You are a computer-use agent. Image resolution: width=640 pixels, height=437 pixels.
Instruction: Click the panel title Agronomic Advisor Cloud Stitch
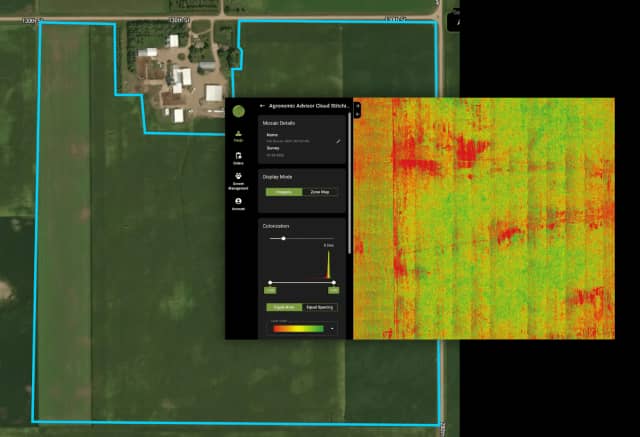click(x=309, y=106)
